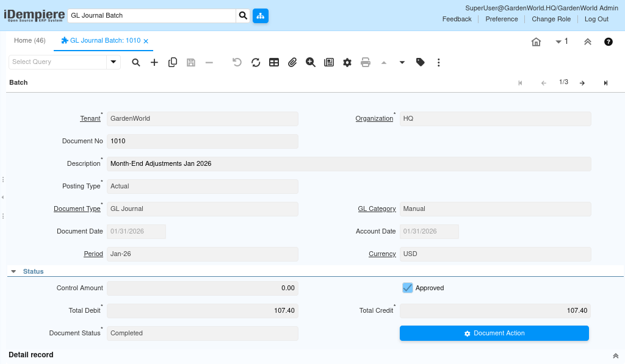Go to the next record arrow
Image resolution: width=625 pixels, height=364 pixels.
click(x=582, y=83)
